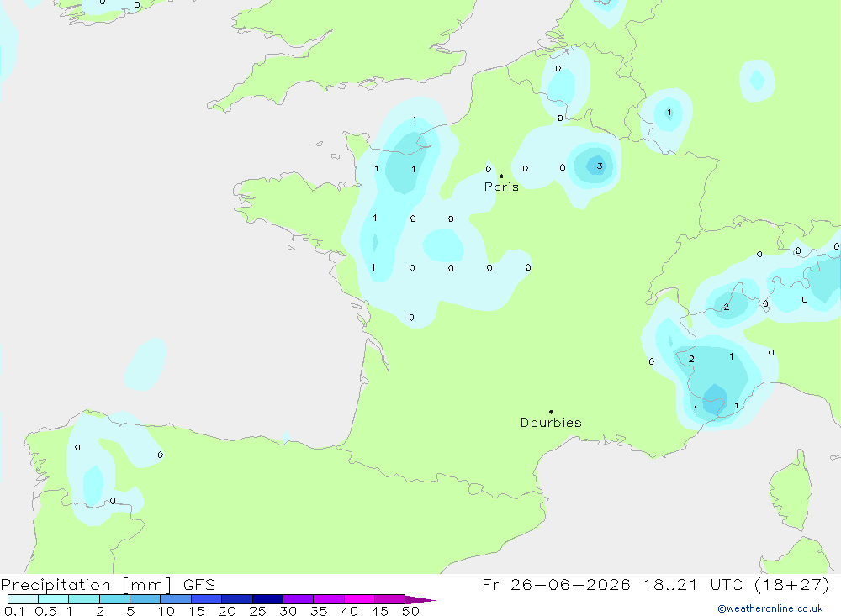The height and width of the screenshot is (616, 841).
Task: Open the weatheronline.co.uk copyright link
Action: (770, 608)
